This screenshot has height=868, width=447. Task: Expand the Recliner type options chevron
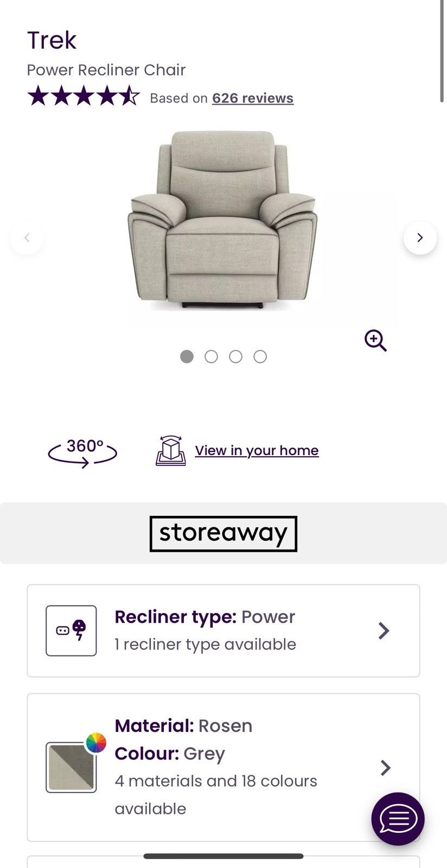[384, 630]
